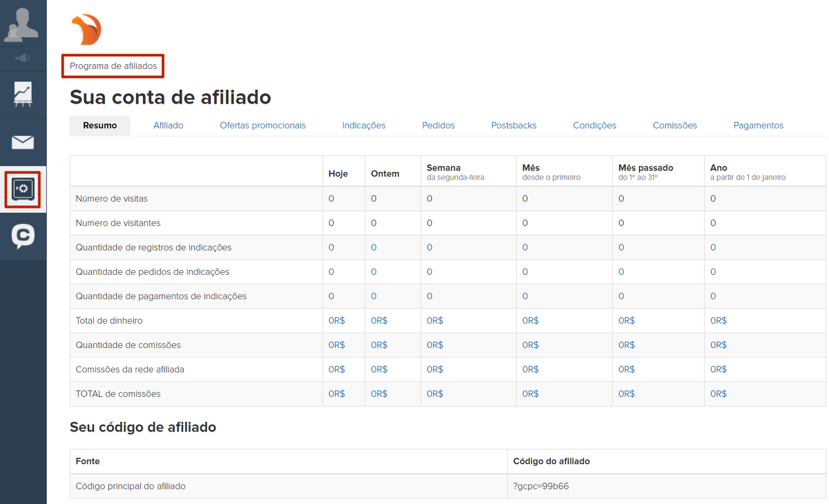Click the megaphone notifications icon
Viewport: 829px width, 504px height.
click(23, 58)
